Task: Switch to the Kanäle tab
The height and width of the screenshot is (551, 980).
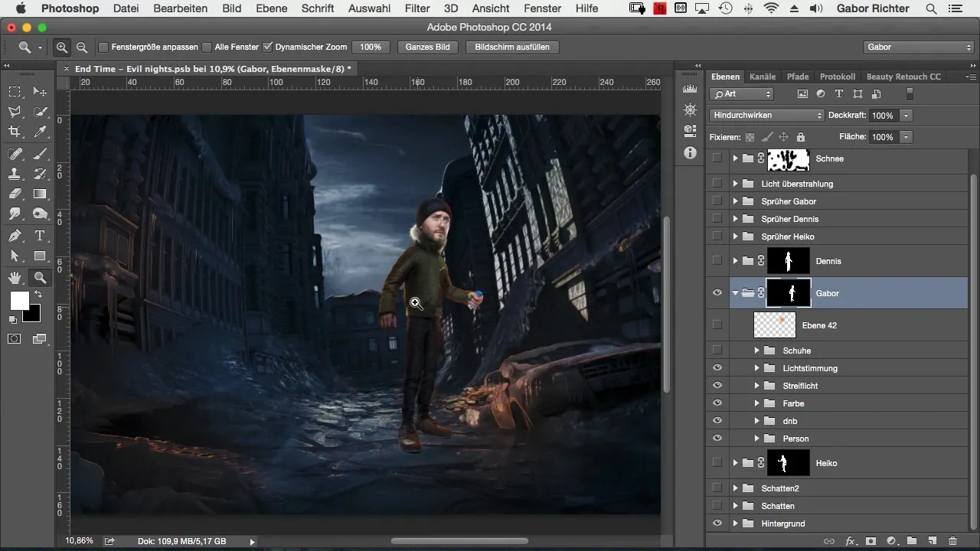Action: coord(763,77)
